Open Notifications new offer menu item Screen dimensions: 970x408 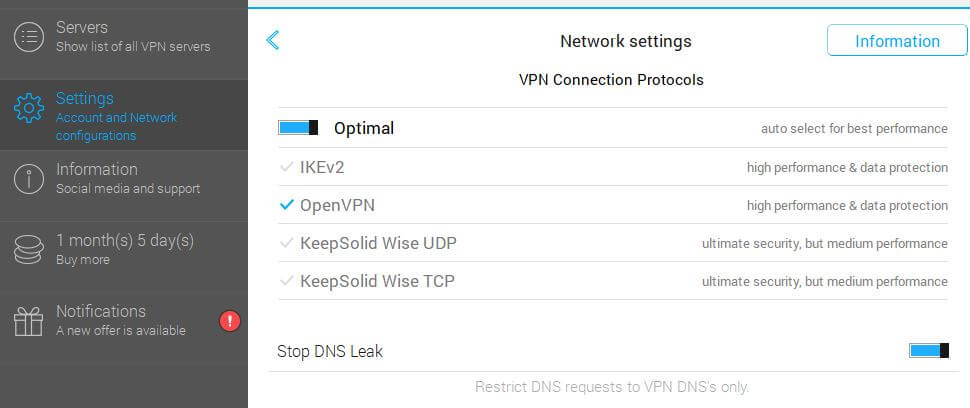[x=124, y=321]
